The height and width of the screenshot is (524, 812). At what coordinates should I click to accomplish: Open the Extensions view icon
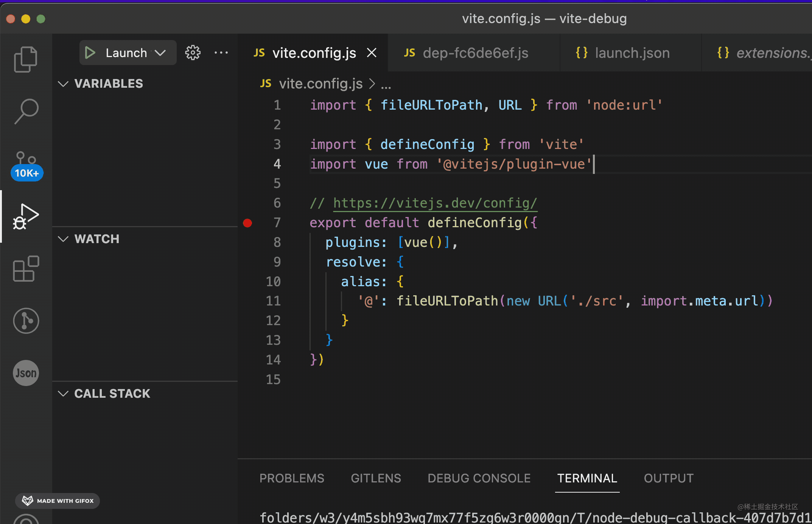[26, 268]
